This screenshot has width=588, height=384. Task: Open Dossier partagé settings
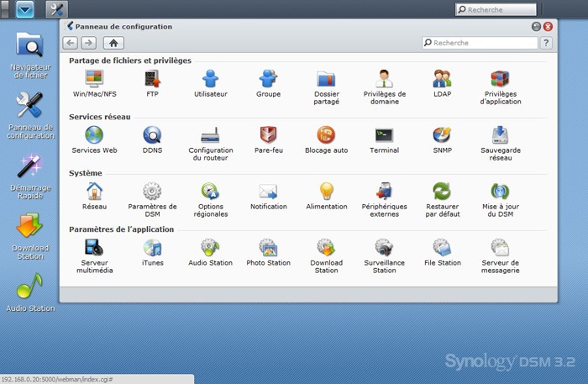point(326,87)
